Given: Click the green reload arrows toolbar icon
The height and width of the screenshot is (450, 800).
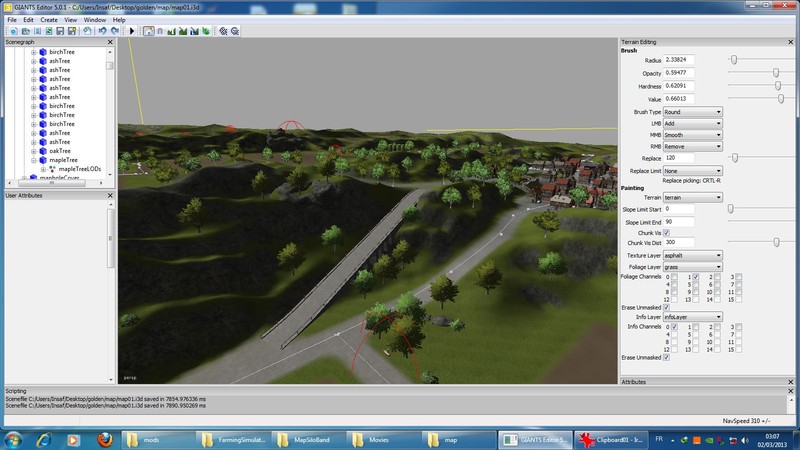Looking at the screenshot, I should [49, 31].
